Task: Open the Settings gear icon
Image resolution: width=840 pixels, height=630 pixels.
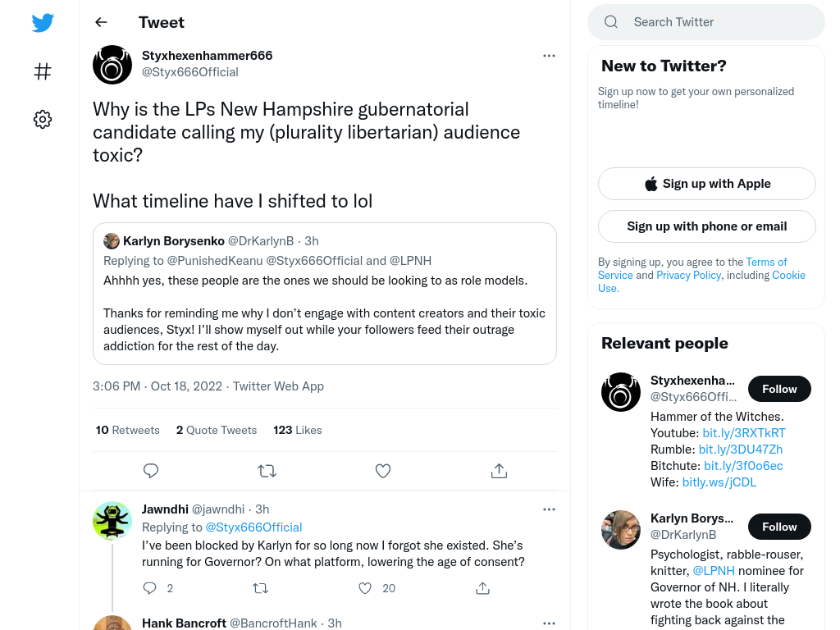Action: pos(43,119)
